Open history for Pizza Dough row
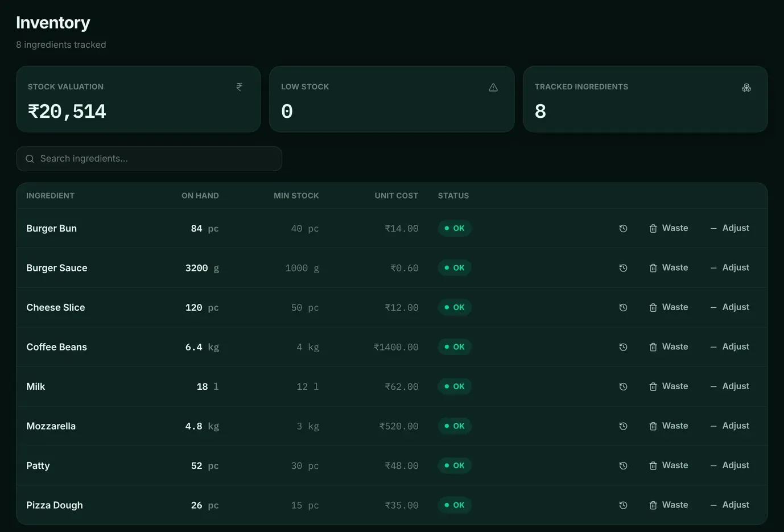The image size is (784, 532). (x=623, y=505)
